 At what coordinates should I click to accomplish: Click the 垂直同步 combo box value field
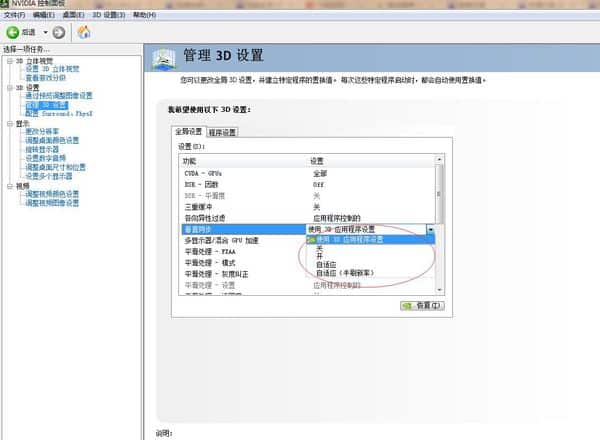point(366,230)
